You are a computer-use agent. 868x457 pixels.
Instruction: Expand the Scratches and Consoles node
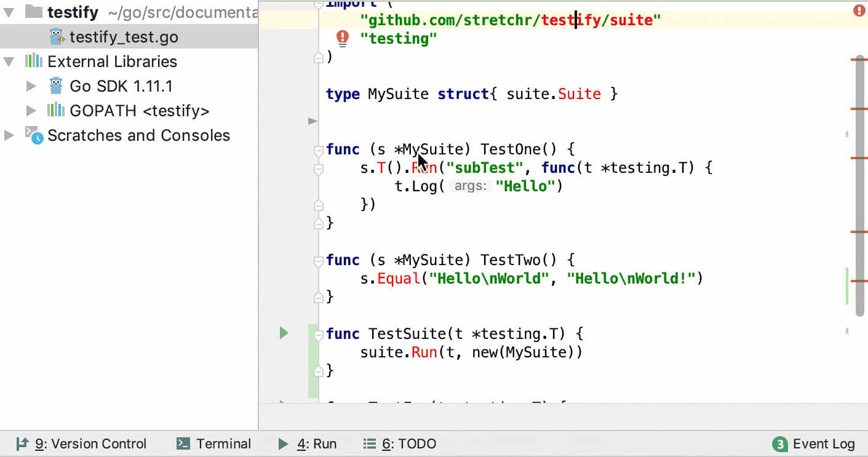[9, 135]
